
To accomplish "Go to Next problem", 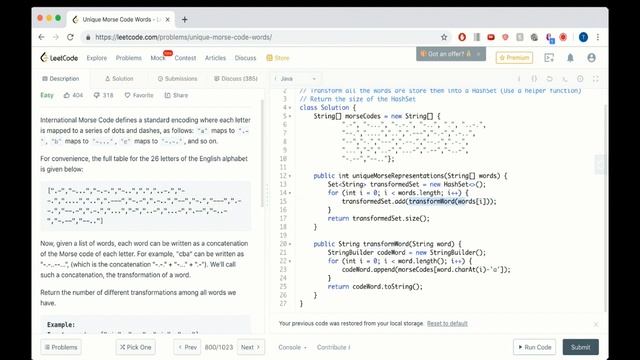I will (251, 347).
